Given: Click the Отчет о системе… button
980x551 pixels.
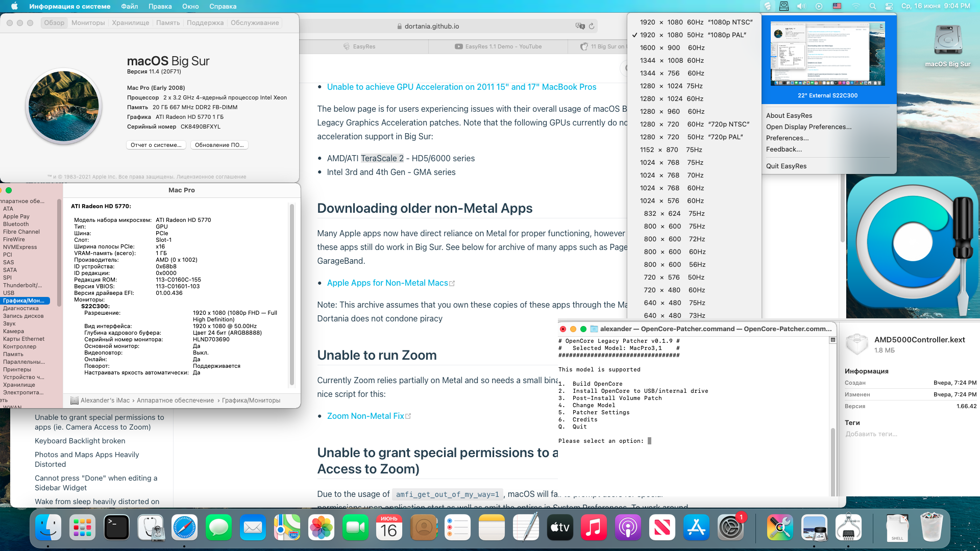Looking at the screenshot, I should [156, 145].
